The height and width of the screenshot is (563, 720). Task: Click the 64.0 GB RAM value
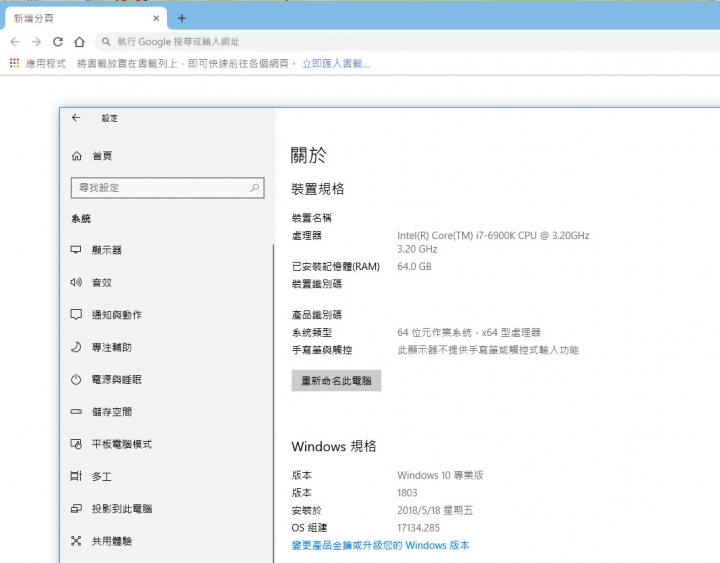[414, 267]
